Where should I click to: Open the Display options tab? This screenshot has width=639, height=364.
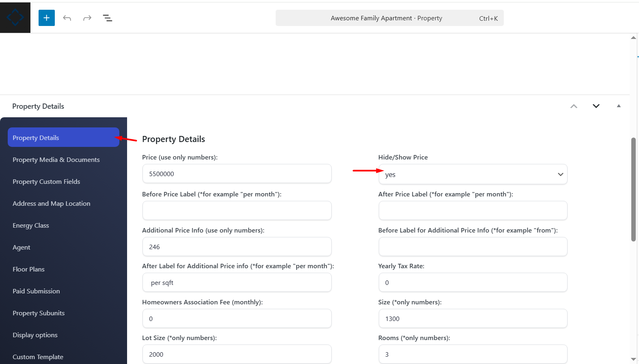(35, 335)
